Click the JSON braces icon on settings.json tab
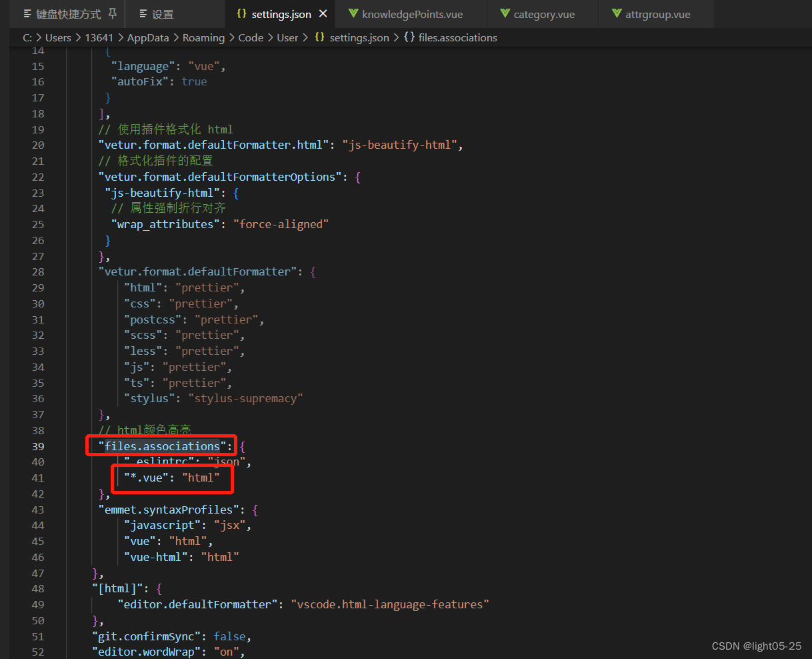Image resolution: width=812 pixels, height=659 pixels. click(x=242, y=13)
